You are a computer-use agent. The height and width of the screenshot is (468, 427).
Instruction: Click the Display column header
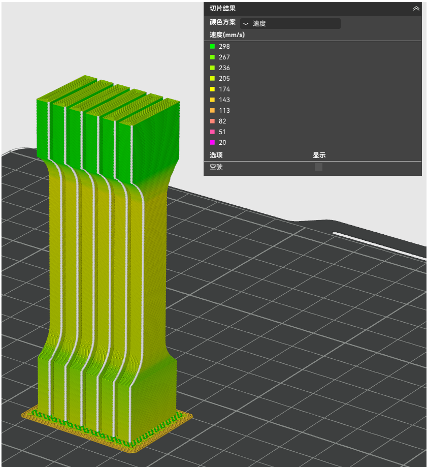click(319, 155)
